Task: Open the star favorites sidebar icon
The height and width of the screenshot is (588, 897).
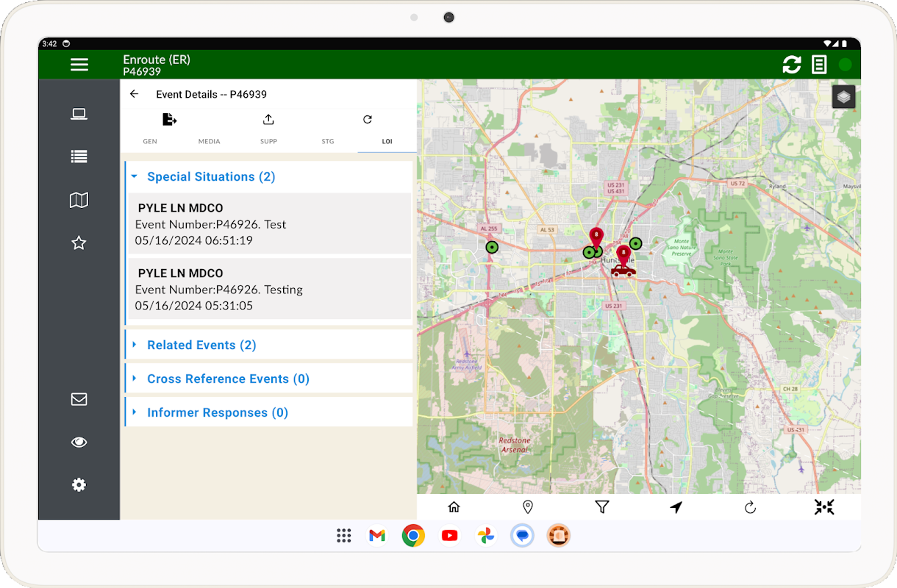Action: point(79,243)
